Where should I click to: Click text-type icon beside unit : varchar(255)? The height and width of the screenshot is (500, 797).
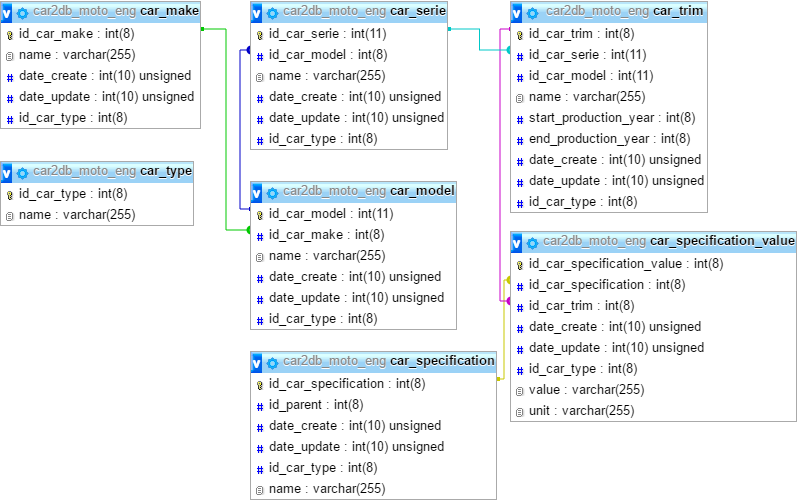520,412
